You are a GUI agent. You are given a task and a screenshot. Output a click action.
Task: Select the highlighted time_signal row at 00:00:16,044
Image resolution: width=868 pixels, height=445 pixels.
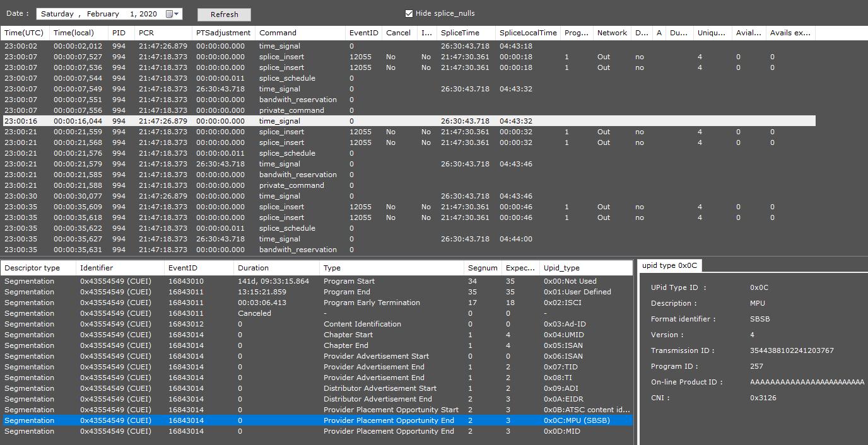[408, 121]
